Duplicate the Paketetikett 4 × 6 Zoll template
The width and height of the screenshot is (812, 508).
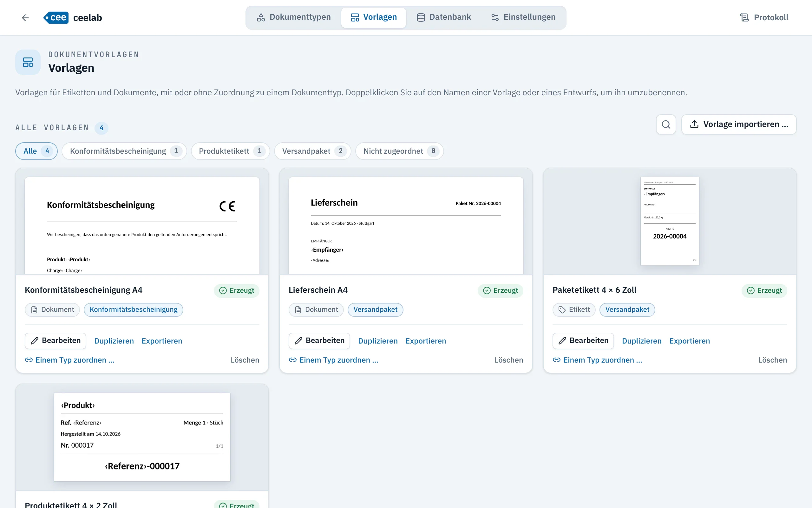point(642,341)
